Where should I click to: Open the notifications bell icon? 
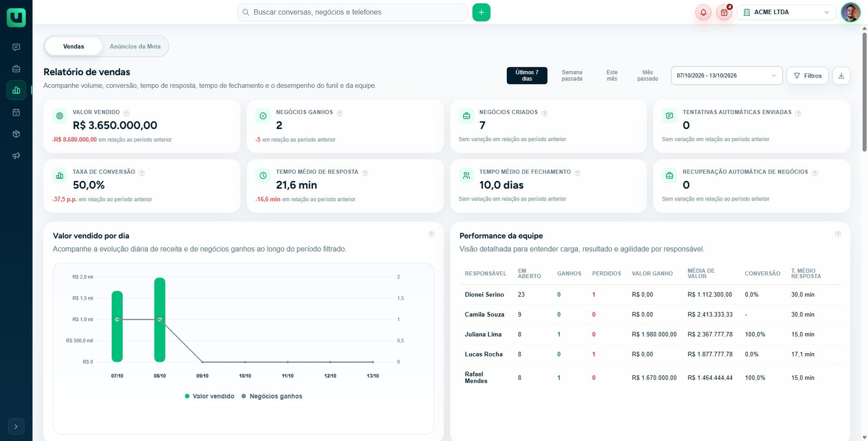tap(704, 12)
